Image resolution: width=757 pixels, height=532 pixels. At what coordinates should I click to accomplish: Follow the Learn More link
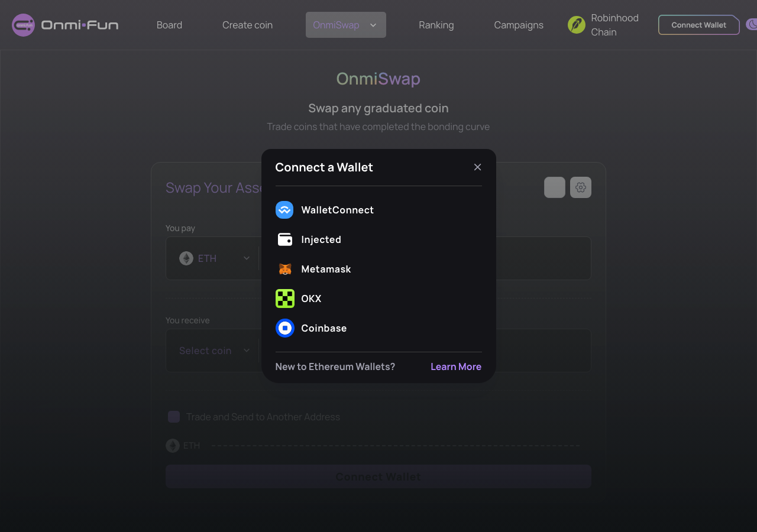[x=456, y=366]
